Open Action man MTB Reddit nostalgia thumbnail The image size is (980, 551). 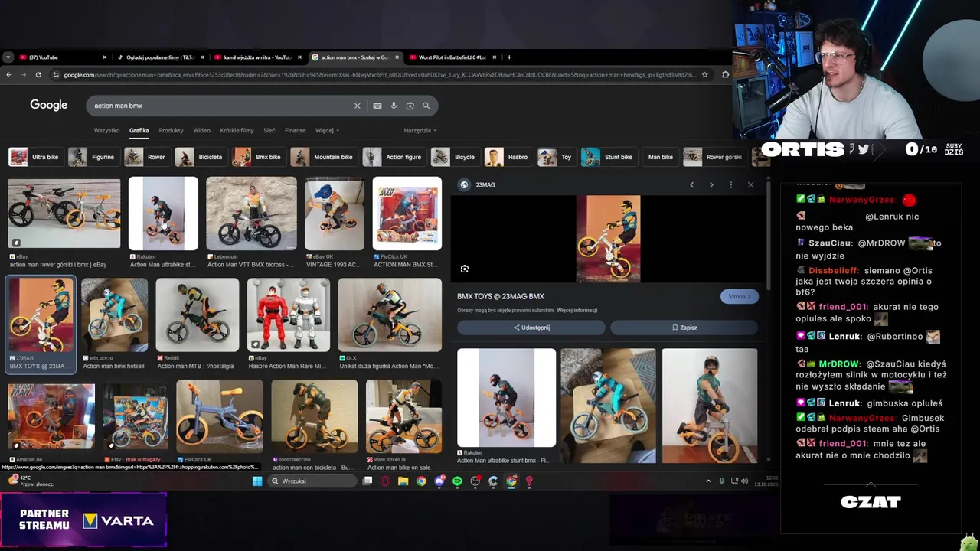[x=198, y=315]
